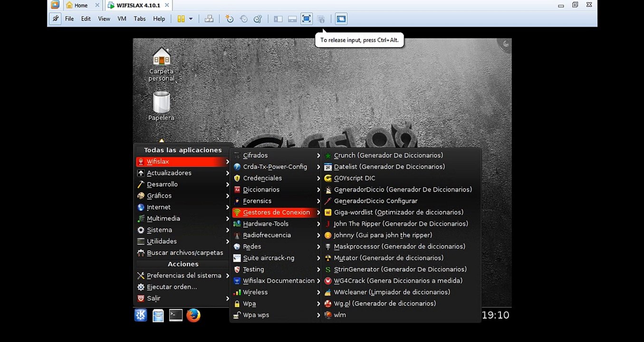Click VMware full screen toolbar icon
This screenshot has width=644, height=342.
[307, 19]
